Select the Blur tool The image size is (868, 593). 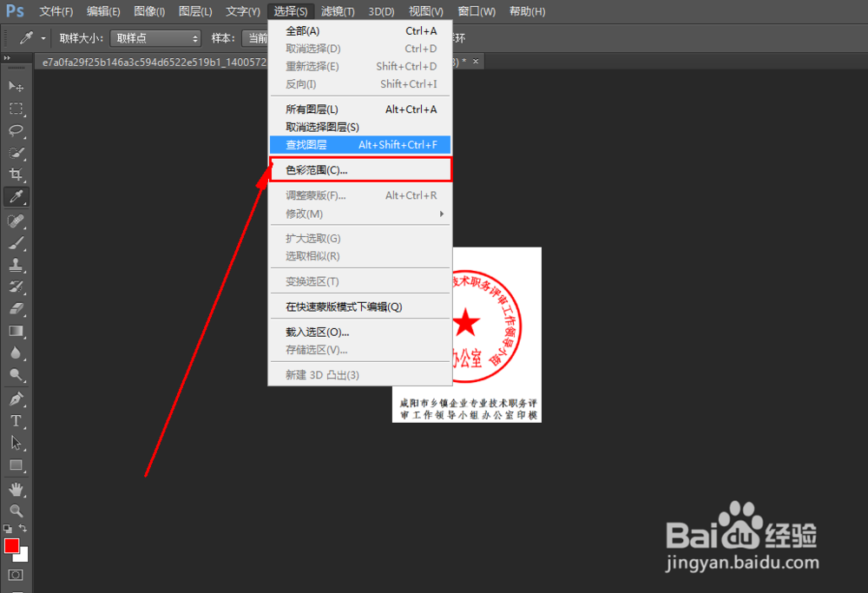click(x=16, y=353)
